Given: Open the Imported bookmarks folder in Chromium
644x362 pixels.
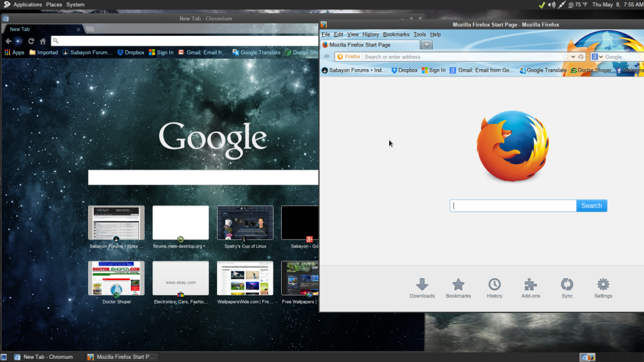Looking at the screenshot, I should pos(43,53).
